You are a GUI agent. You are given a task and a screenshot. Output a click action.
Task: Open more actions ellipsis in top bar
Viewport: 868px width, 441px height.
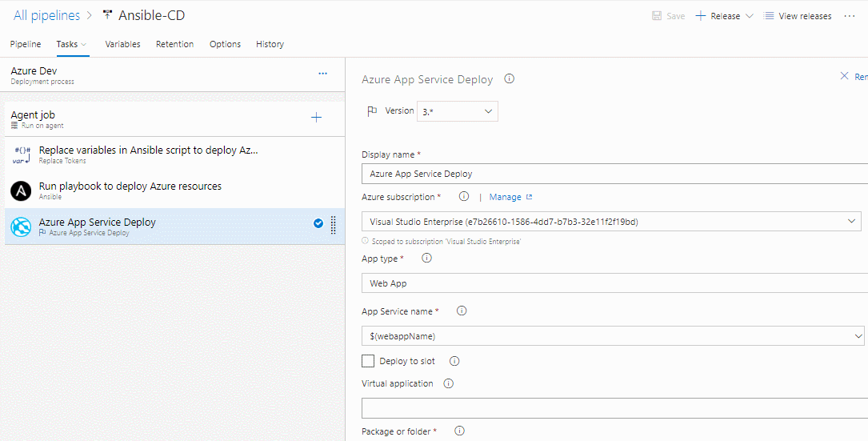pyautogui.click(x=849, y=16)
